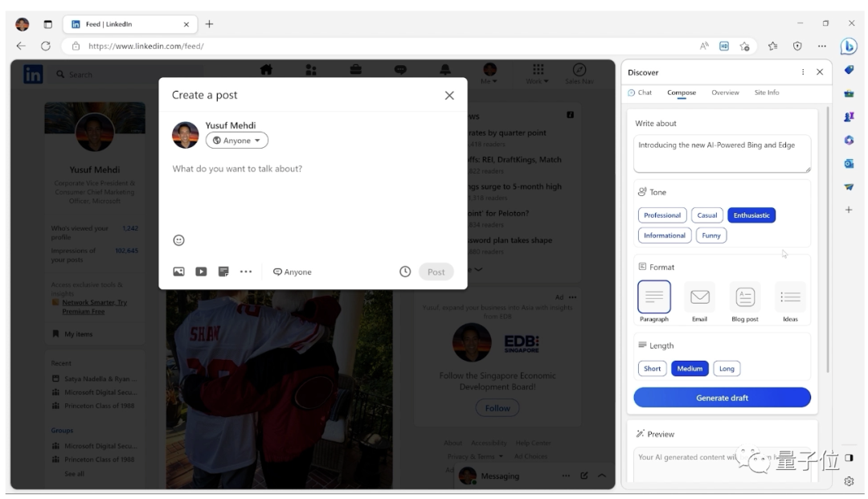Screen dimensions: 868x499
Task: Select the Funny tone
Action: click(711, 235)
